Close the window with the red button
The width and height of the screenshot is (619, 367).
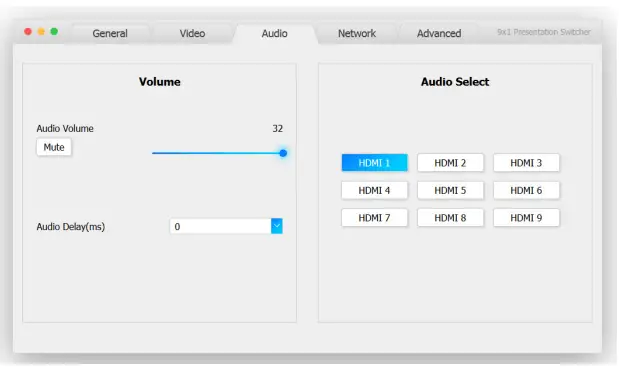click(x=28, y=32)
